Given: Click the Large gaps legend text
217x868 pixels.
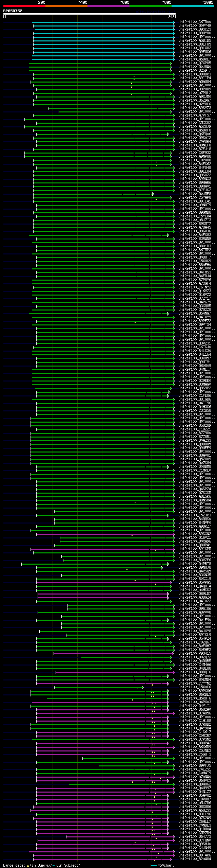Looking at the screenshot, I should point(42,865).
